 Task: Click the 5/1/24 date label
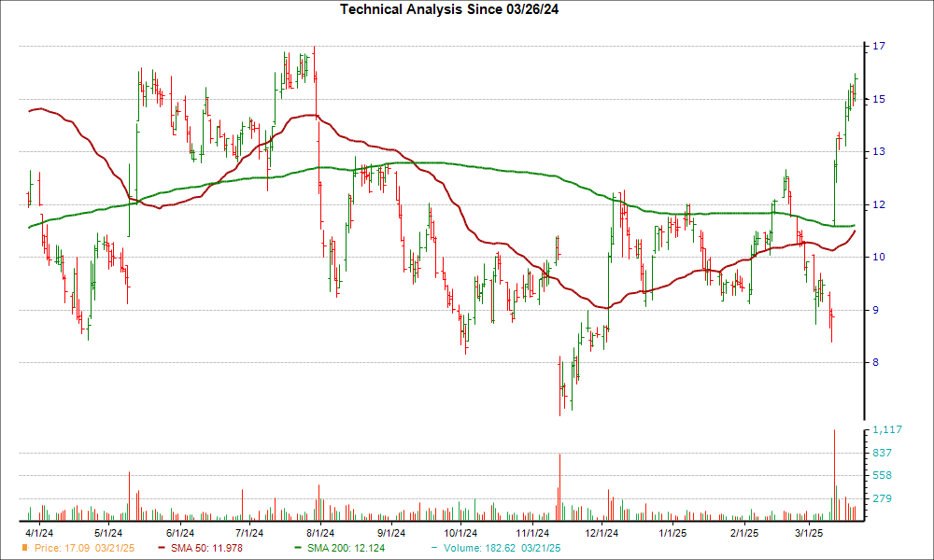108,533
